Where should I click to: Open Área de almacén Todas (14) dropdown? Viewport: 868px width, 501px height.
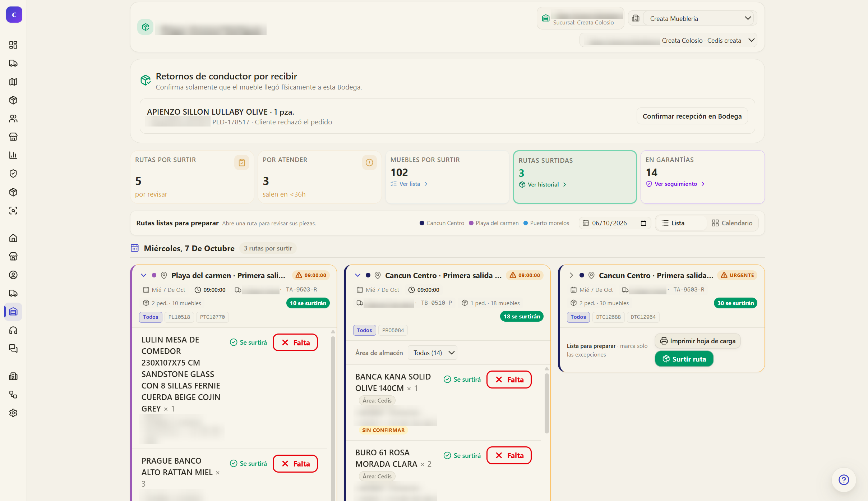tap(433, 353)
